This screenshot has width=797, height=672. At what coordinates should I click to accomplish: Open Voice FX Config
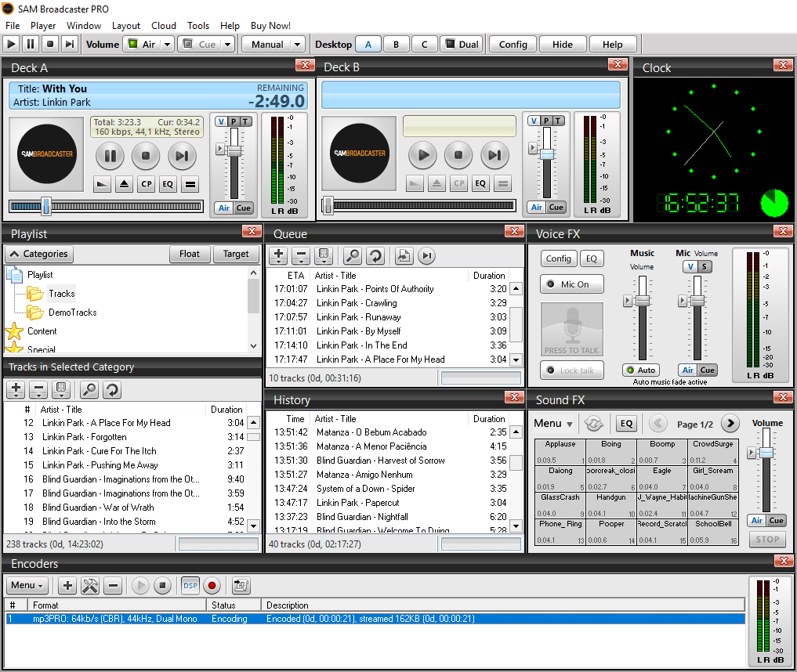(x=559, y=258)
